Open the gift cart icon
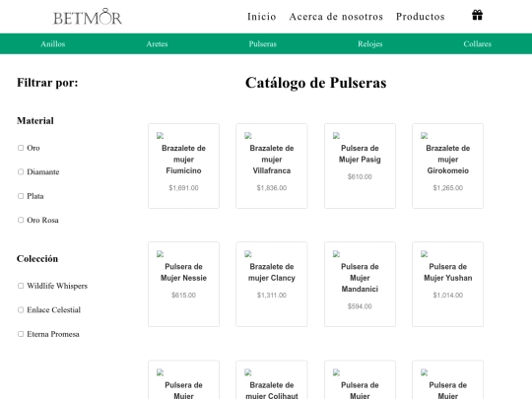Screen dimensions: 532x399 [477, 15]
